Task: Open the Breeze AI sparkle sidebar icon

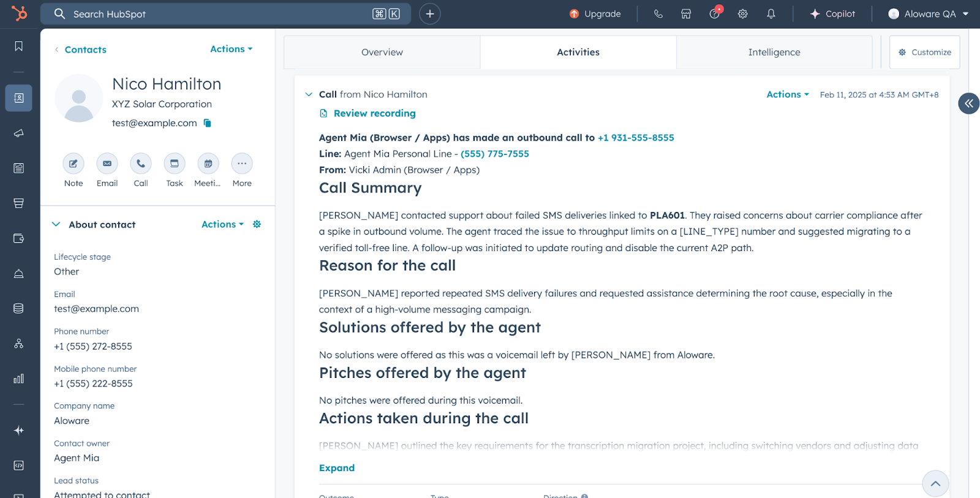Action: pos(19,430)
